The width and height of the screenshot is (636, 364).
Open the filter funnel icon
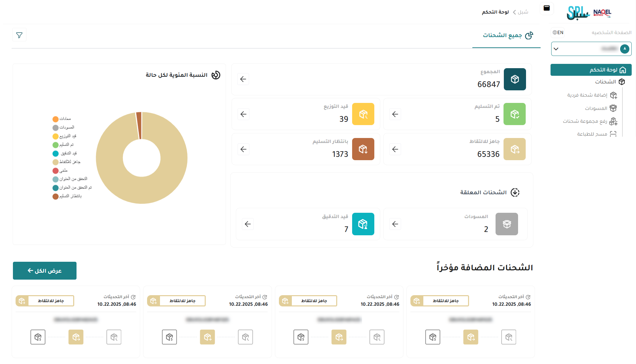[19, 35]
